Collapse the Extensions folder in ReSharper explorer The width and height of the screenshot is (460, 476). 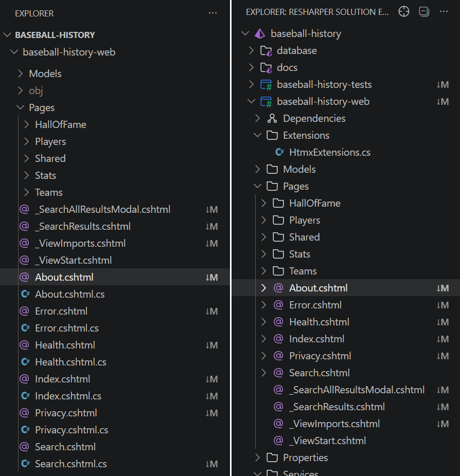click(257, 136)
